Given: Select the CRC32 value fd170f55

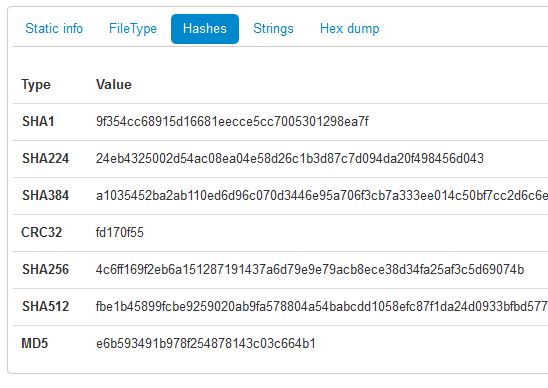Looking at the screenshot, I should point(120,233).
